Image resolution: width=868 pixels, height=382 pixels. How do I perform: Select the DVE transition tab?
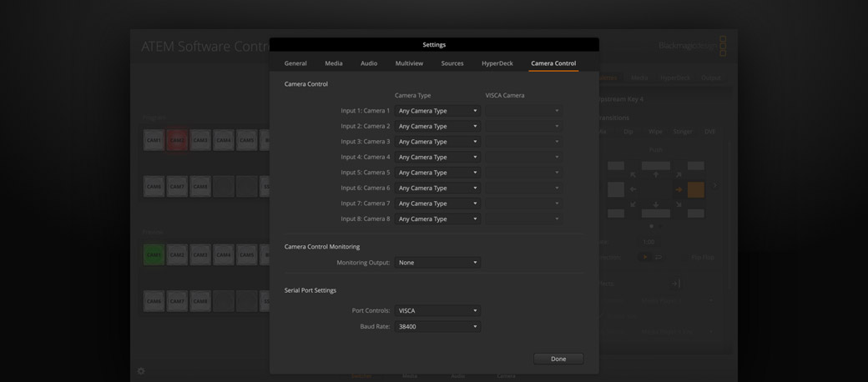(x=709, y=132)
